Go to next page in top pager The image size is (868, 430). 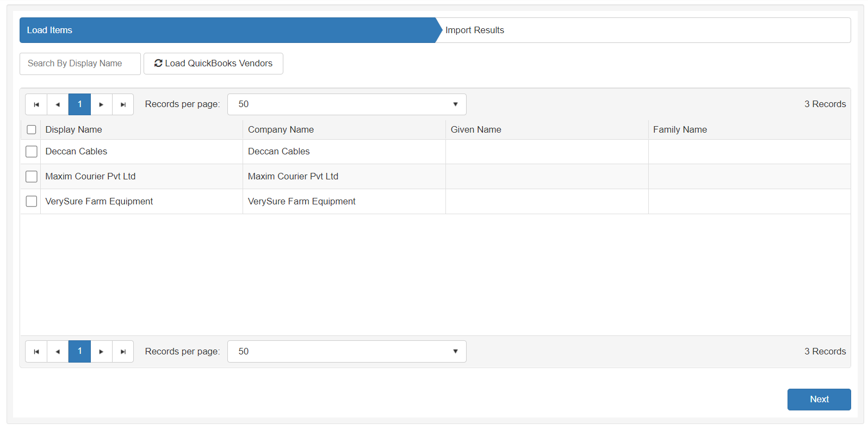pyautogui.click(x=101, y=104)
